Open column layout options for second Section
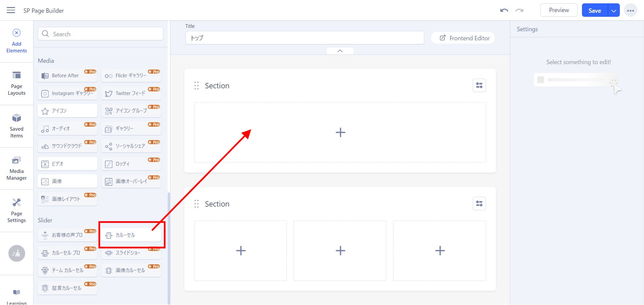Viewport: 644px width, 305px height. click(x=479, y=204)
